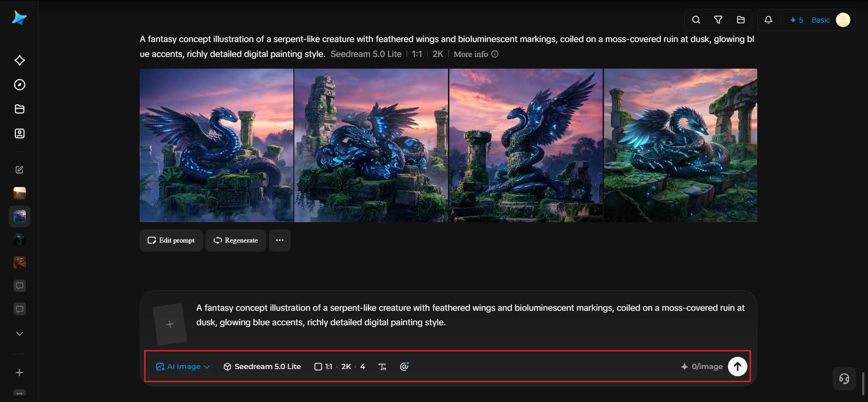Open the user avatar menu

(843, 20)
